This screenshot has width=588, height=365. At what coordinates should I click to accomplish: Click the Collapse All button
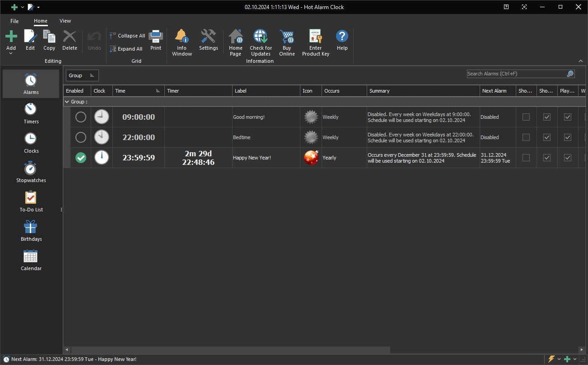(127, 36)
